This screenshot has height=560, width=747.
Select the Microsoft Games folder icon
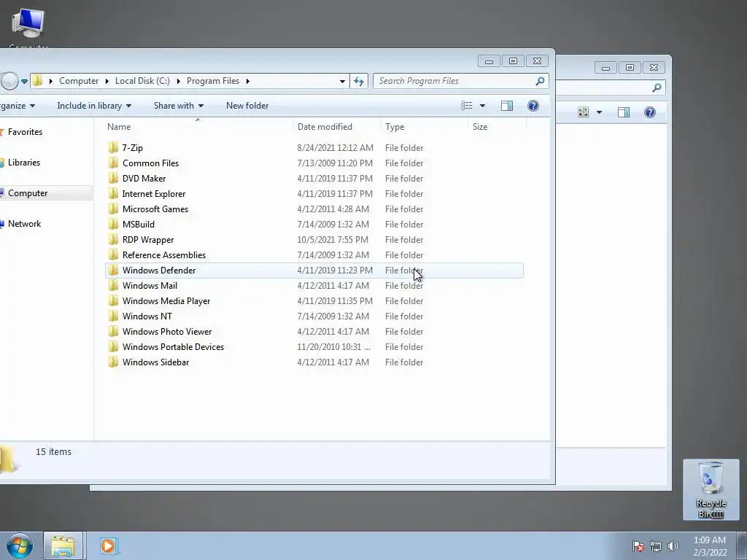click(x=113, y=209)
